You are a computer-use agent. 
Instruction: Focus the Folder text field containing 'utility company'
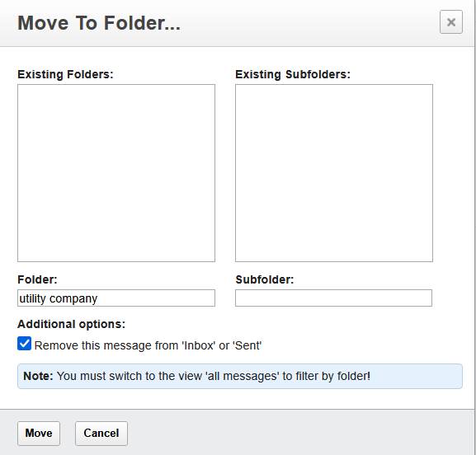pyautogui.click(x=116, y=298)
